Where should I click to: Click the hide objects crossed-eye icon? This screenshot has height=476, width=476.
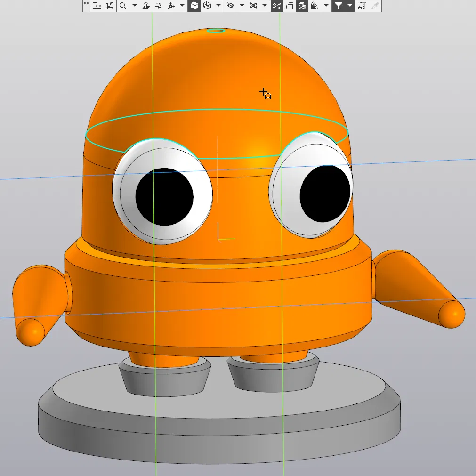point(231,6)
